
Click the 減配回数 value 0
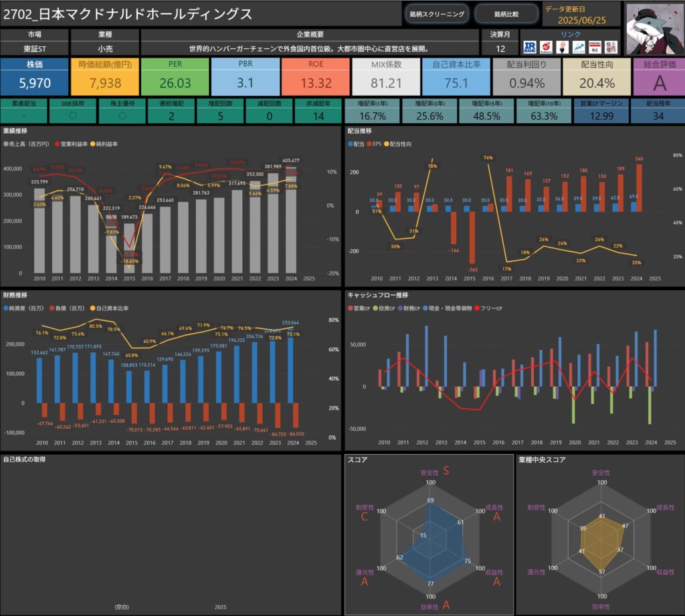(269, 116)
